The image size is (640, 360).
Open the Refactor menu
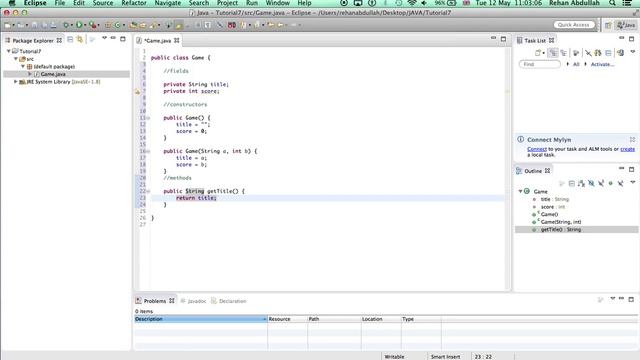pos(134,3)
